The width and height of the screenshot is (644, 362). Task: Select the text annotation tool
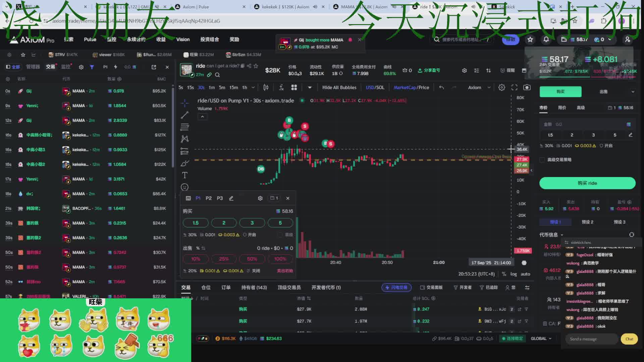click(x=184, y=175)
